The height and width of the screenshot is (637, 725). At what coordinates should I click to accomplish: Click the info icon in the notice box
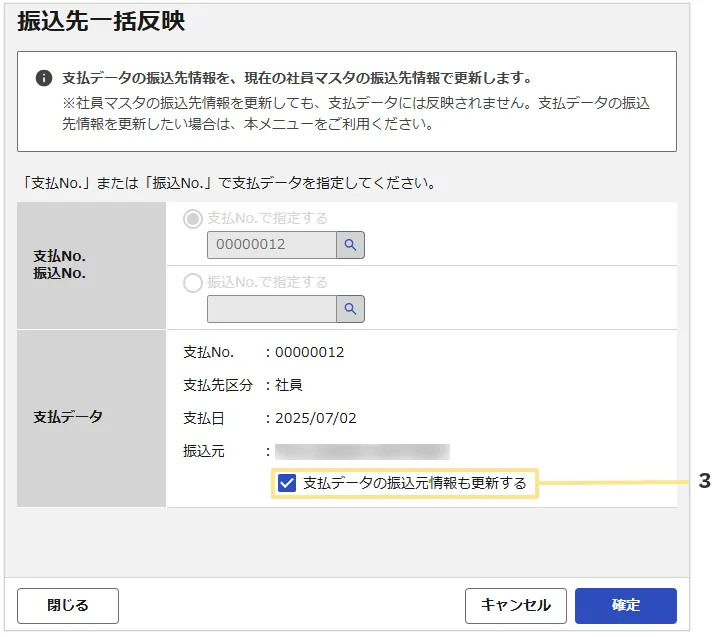coord(44,78)
